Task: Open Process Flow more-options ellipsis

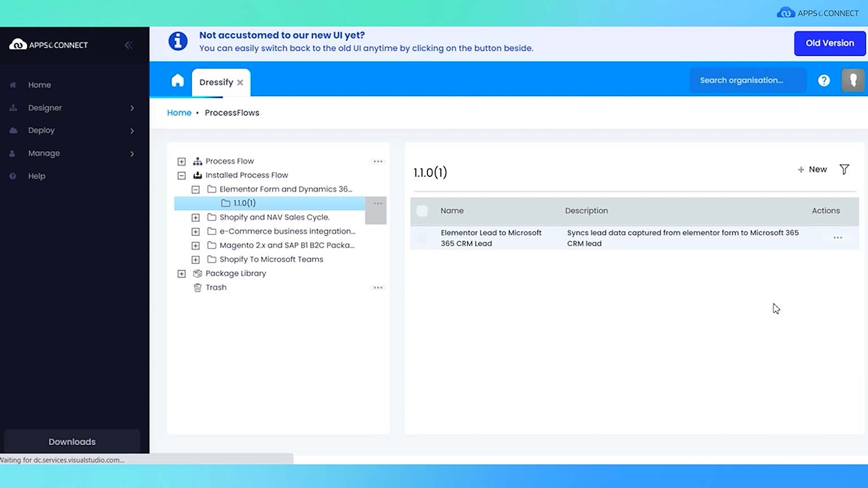Action: point(378,162)
